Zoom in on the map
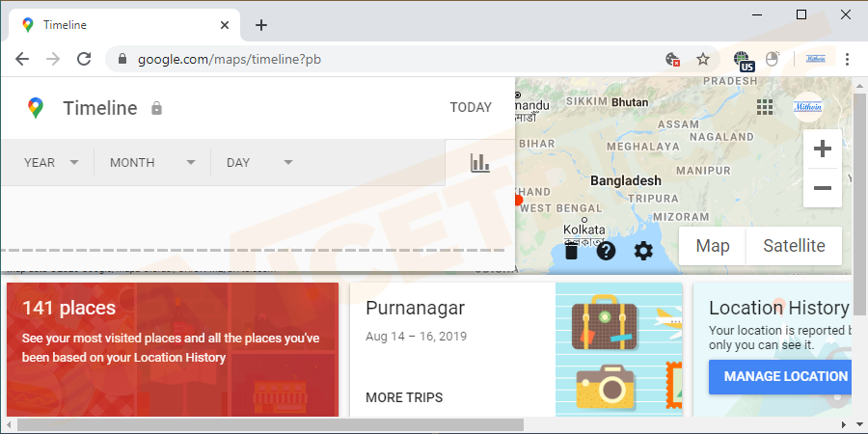Screen dimensions: 868x434 pyautogui.click(x=822, y=149)
